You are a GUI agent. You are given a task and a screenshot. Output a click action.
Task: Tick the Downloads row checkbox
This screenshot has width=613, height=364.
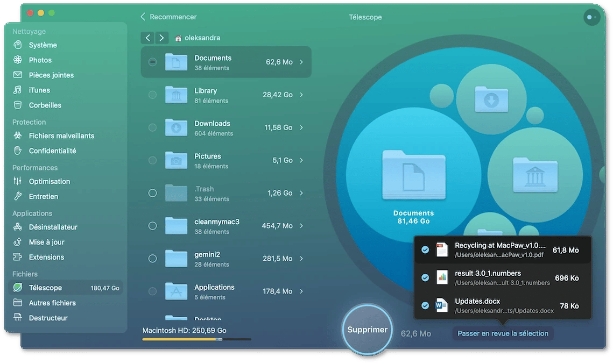point(152,127)
